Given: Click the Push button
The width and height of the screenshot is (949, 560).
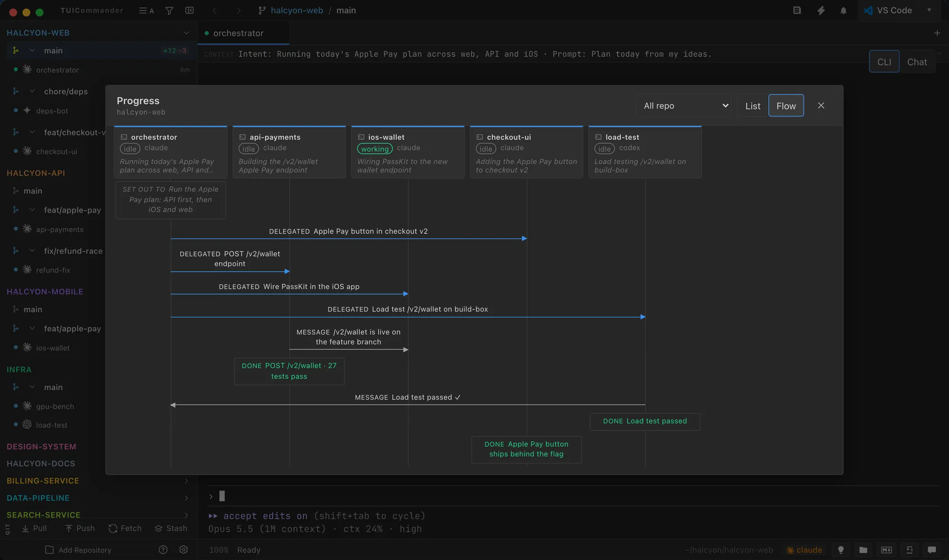Looking at the screenshot, I should (x=80, y=528).
